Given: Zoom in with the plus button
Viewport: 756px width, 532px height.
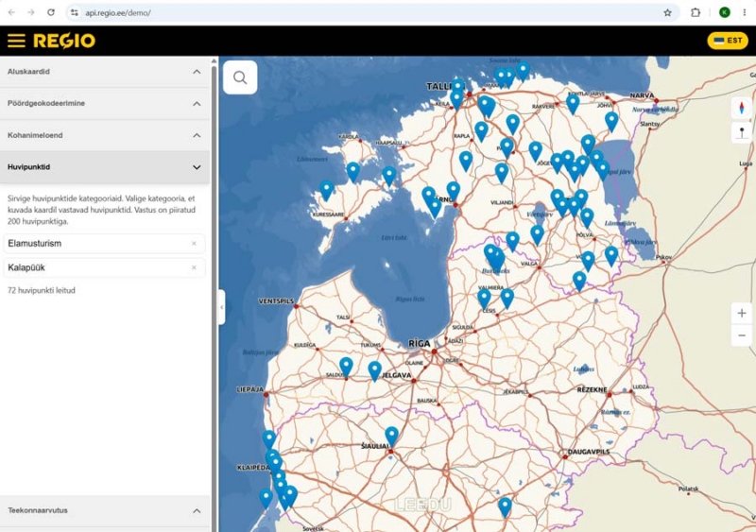Looking at the screenshot, I should [742, 313].
